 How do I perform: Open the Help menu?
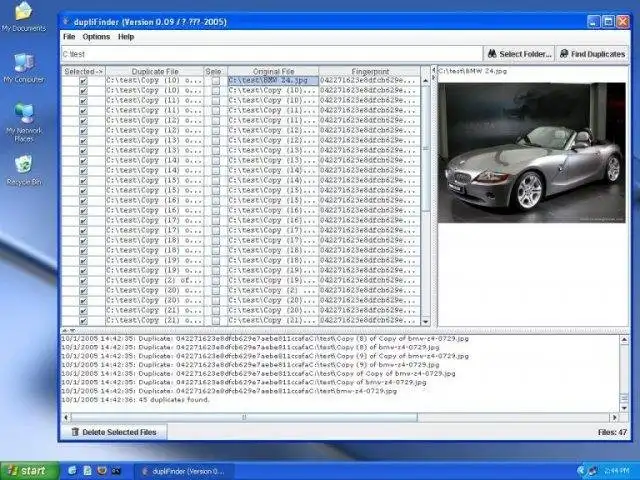tap(126, 37)
